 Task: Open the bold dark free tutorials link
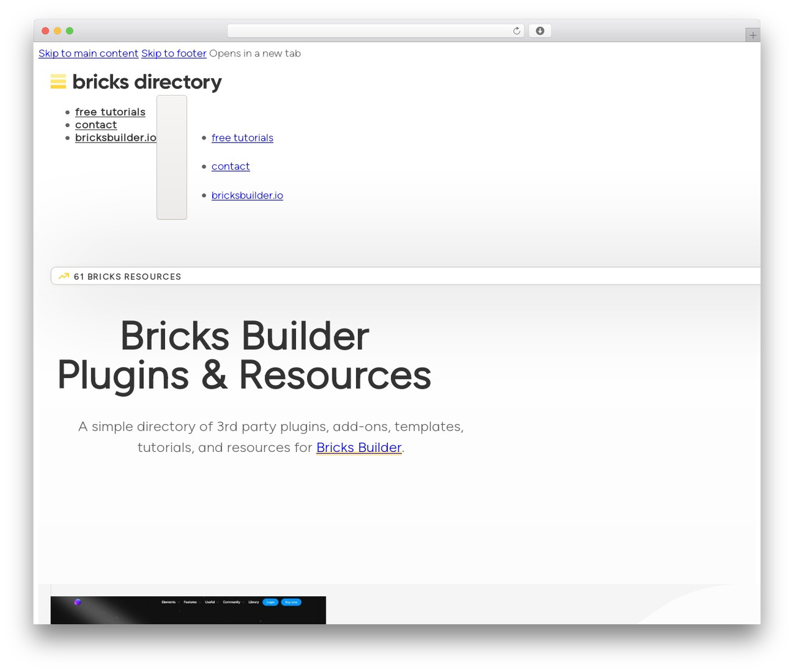110,112
